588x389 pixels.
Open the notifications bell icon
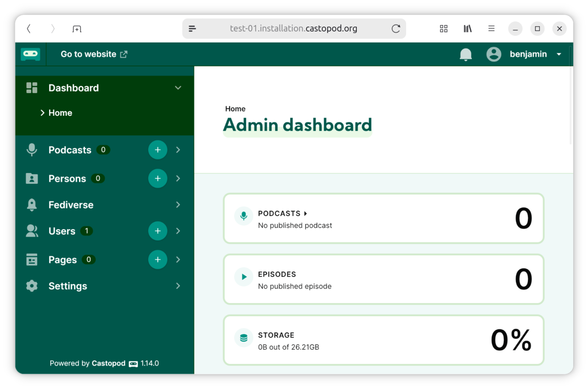click(x=465, y=54)
